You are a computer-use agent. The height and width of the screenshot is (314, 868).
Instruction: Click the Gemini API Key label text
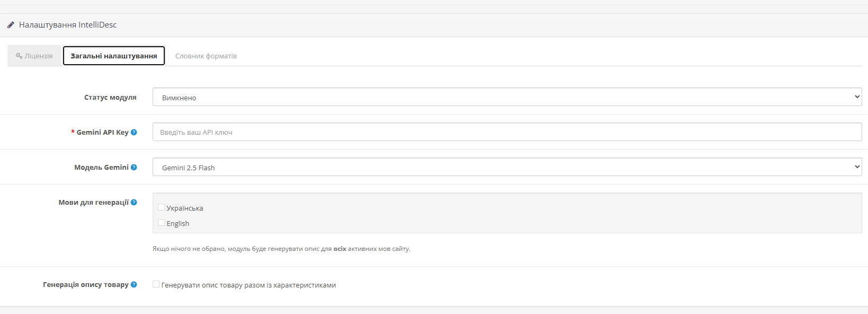[102, 132]
